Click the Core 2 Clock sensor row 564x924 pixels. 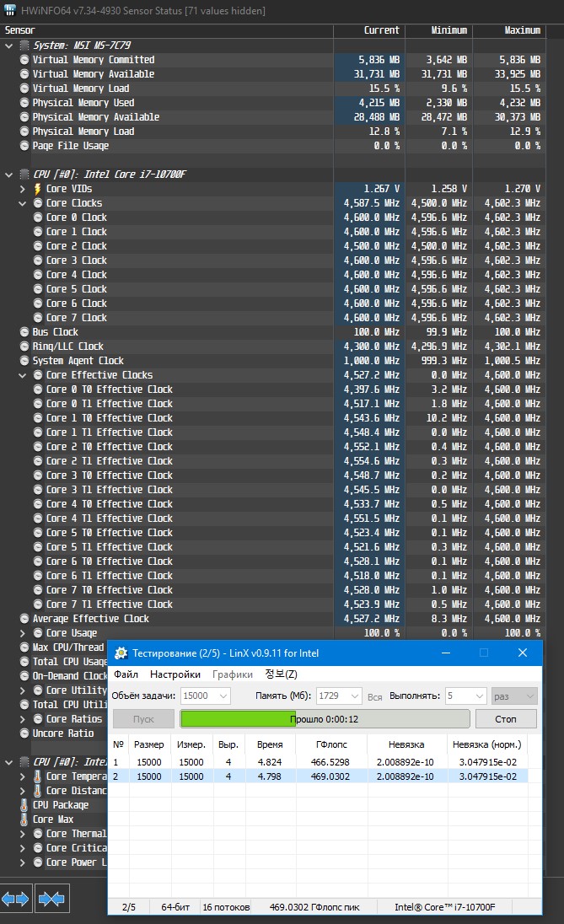(x=273, y=245)
